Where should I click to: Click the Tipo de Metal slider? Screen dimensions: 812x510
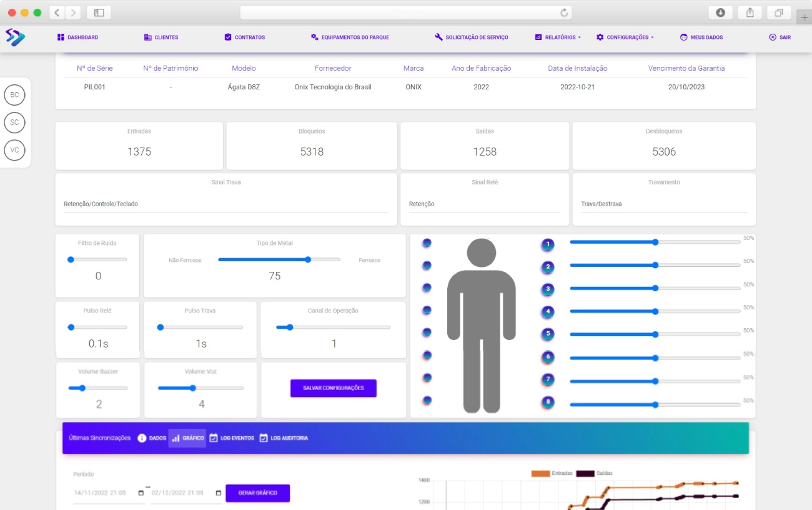[x=279, y=259]
